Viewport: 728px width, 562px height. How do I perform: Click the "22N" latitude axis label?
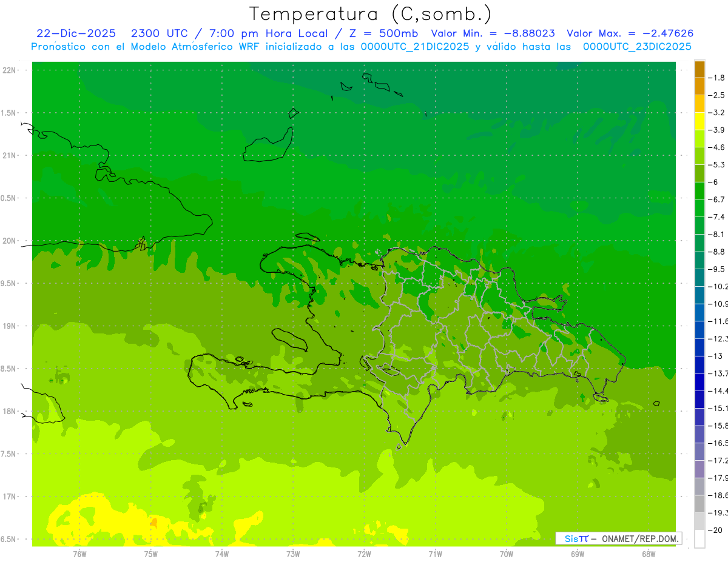9,70
